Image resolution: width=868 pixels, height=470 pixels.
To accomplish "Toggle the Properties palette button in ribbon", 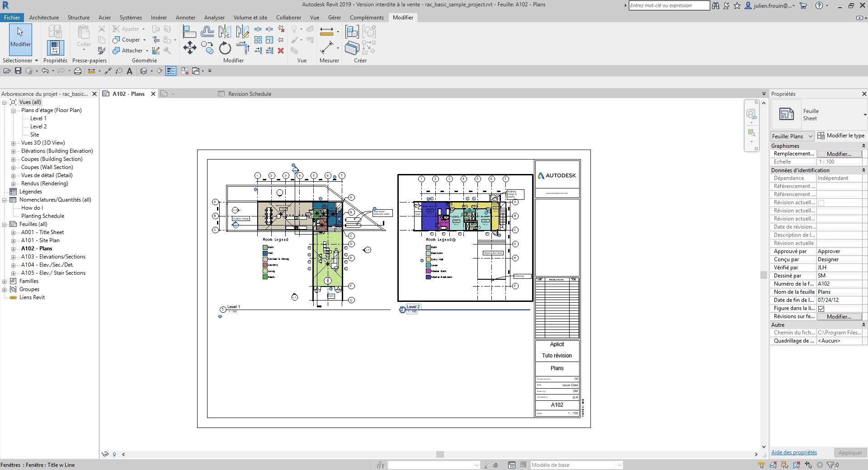I will (x=55, y=47).
